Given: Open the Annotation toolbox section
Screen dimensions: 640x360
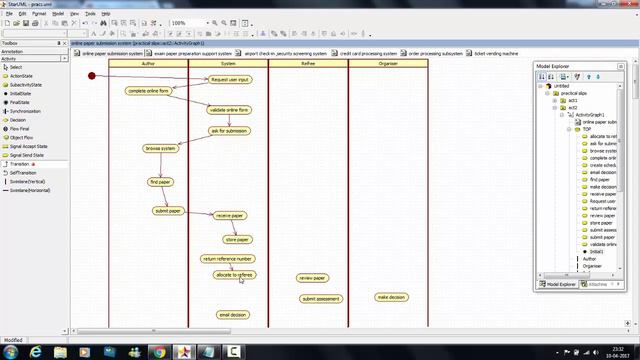Looking at the screenshot, I should pyautogui.click(x=34, y=52).
